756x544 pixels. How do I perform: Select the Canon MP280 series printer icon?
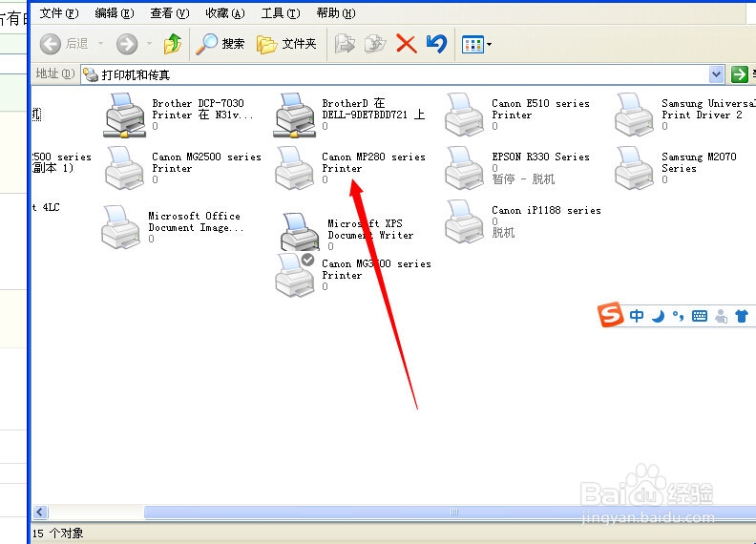pos(295,168)
